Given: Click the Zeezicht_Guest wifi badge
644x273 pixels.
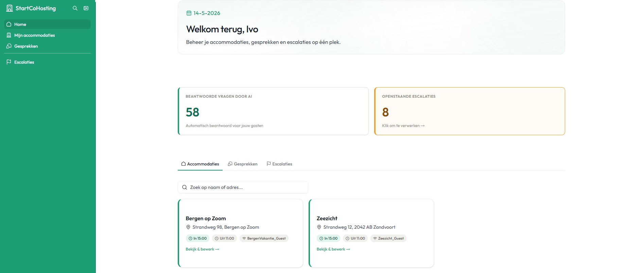Looking at the screenshot, I should pyautogui.click(x=388, y=238).
